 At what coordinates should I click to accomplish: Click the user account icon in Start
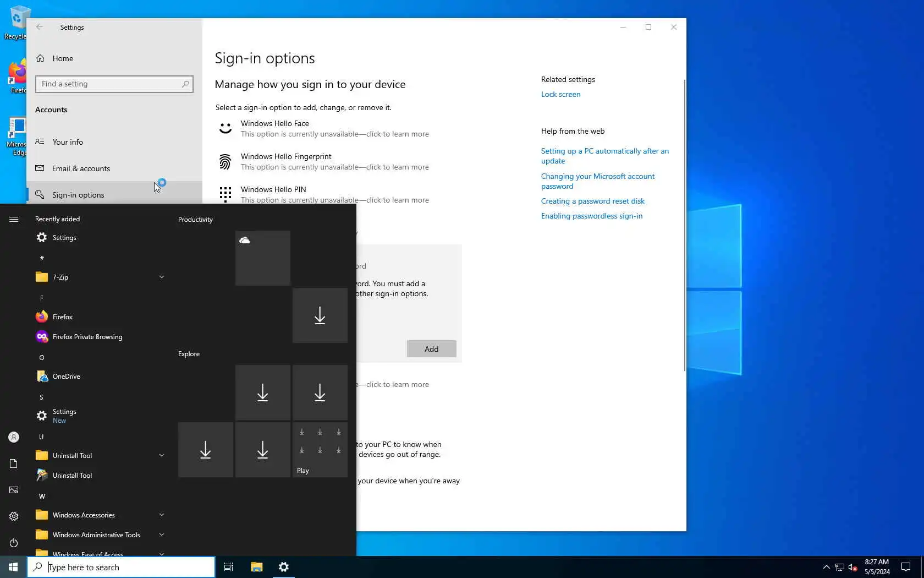tap(14, 437)
